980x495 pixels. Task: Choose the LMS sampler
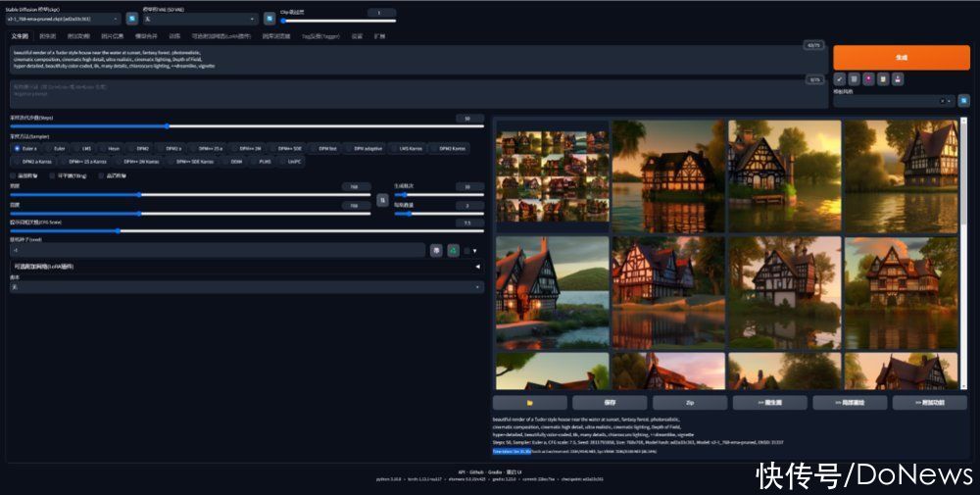point(83,149)
